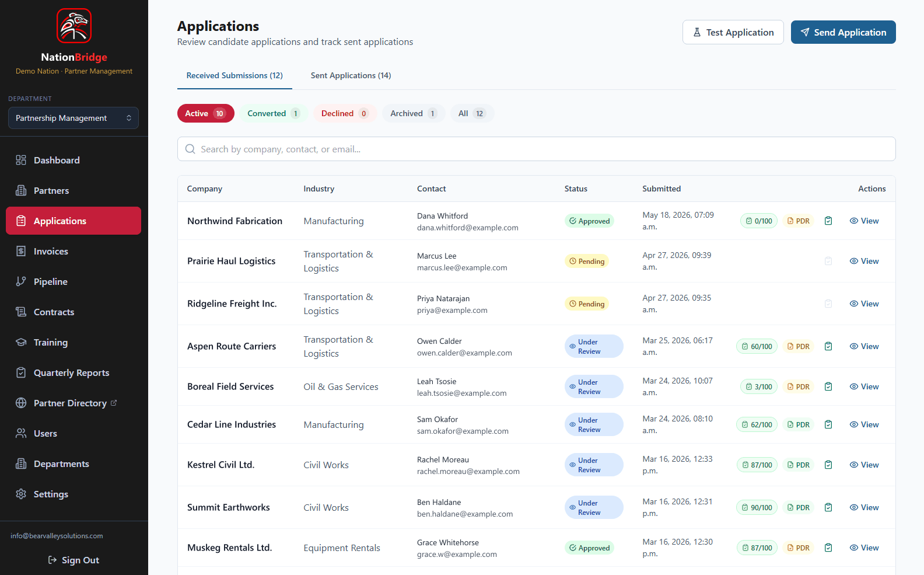Filter by Declined applications
The width and height of the screenshot is (924, 575).
[345, 113]
